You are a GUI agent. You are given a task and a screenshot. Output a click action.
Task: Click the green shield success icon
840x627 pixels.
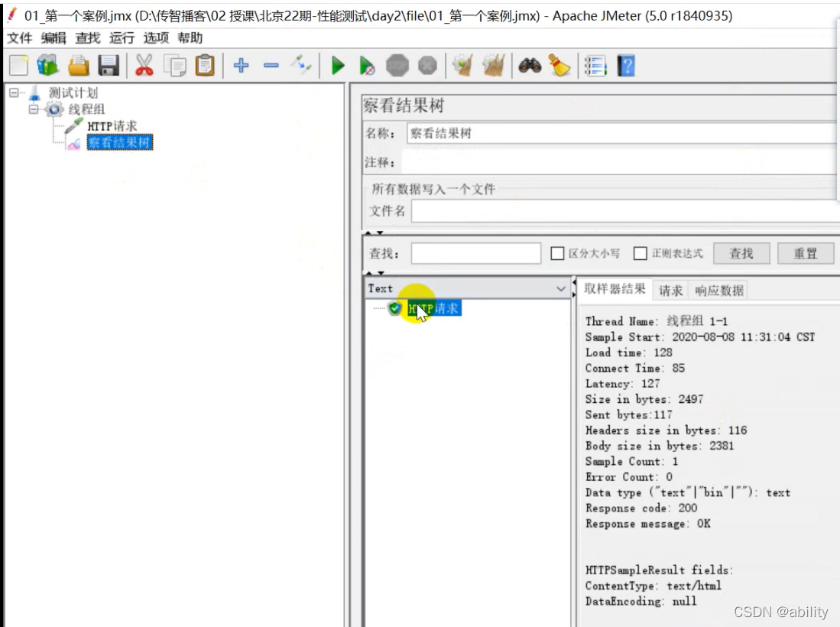[x=395, y=308]
